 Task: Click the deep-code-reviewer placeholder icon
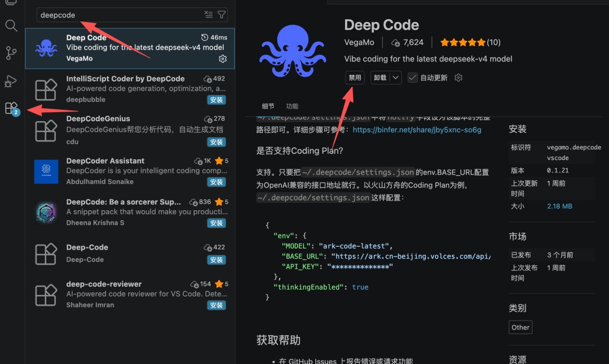tap(46, 295)
